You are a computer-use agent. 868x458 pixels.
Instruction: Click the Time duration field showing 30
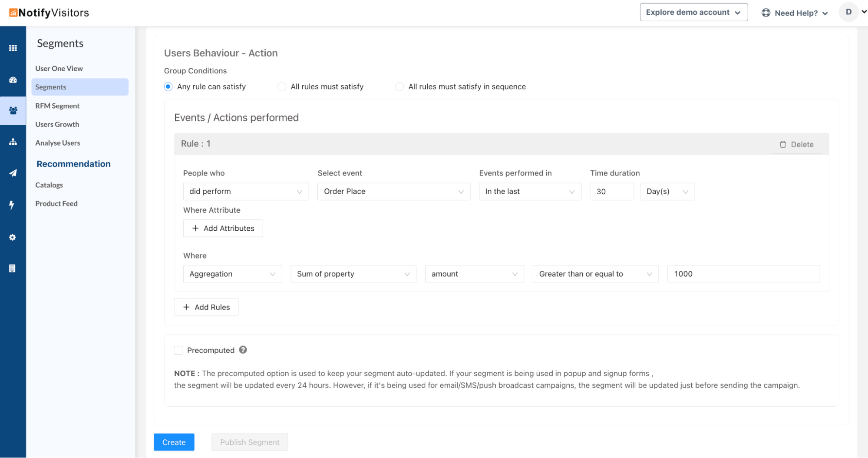[x=611, y=192]
